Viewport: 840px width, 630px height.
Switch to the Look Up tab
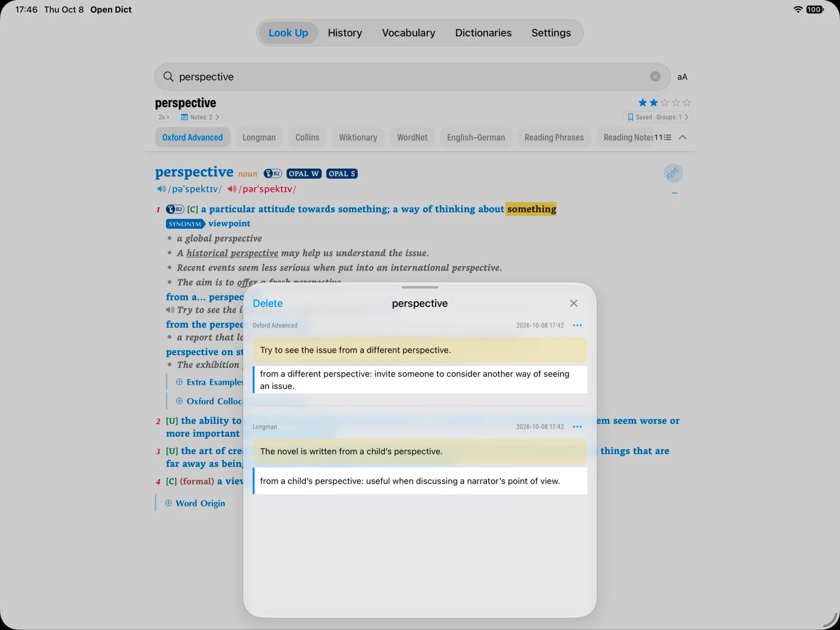[288, 33]
